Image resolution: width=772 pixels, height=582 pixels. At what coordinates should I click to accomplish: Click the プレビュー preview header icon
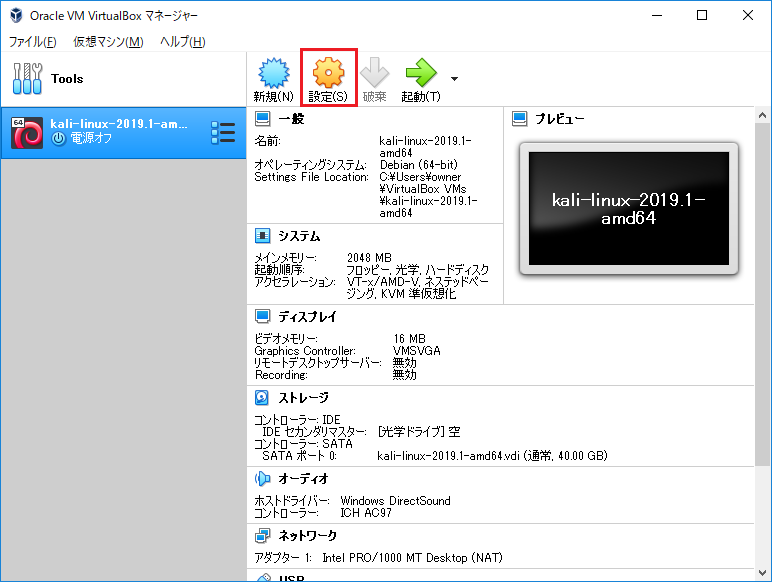[x=519, y=119]
